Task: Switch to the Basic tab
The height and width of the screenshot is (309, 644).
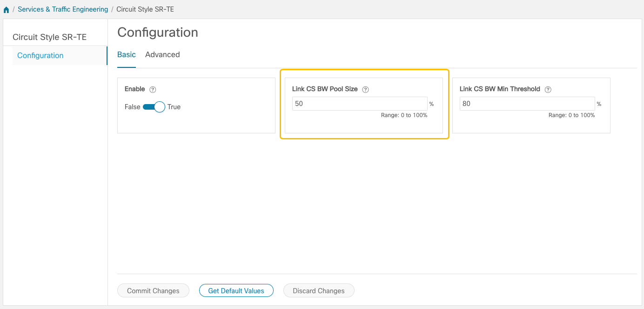Action: point(127,55)
